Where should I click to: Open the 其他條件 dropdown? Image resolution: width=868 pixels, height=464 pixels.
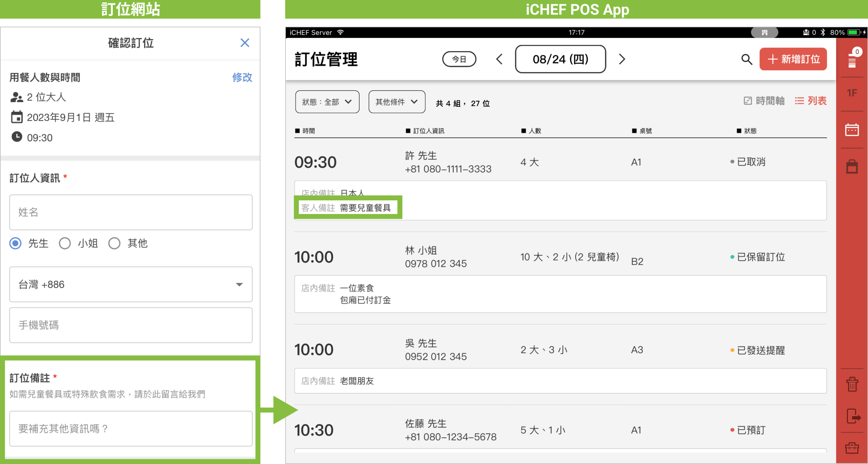(396, 102)
